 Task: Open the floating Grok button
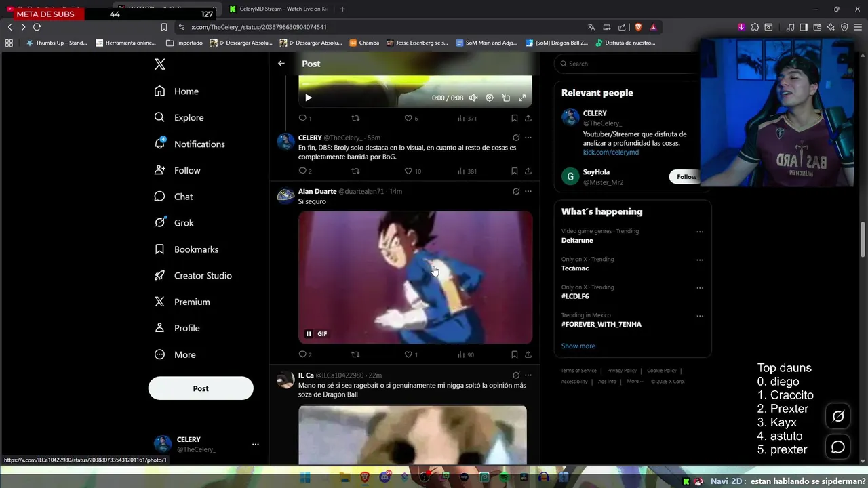pos(838,416)
